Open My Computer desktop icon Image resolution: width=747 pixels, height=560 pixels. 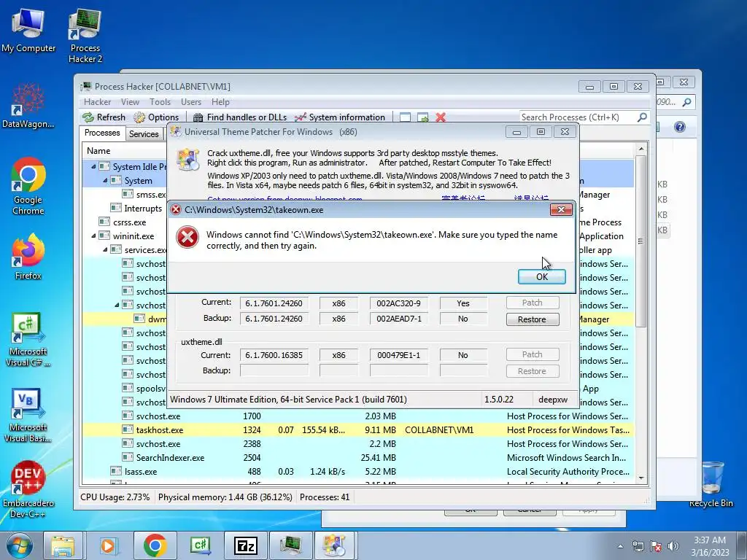28,30
